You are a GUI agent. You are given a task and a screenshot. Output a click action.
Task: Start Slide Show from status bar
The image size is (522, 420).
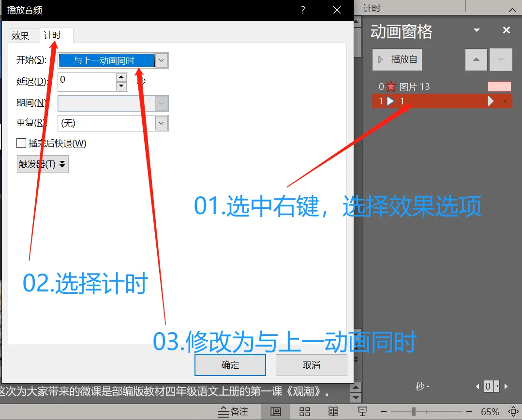pos(362,412)
